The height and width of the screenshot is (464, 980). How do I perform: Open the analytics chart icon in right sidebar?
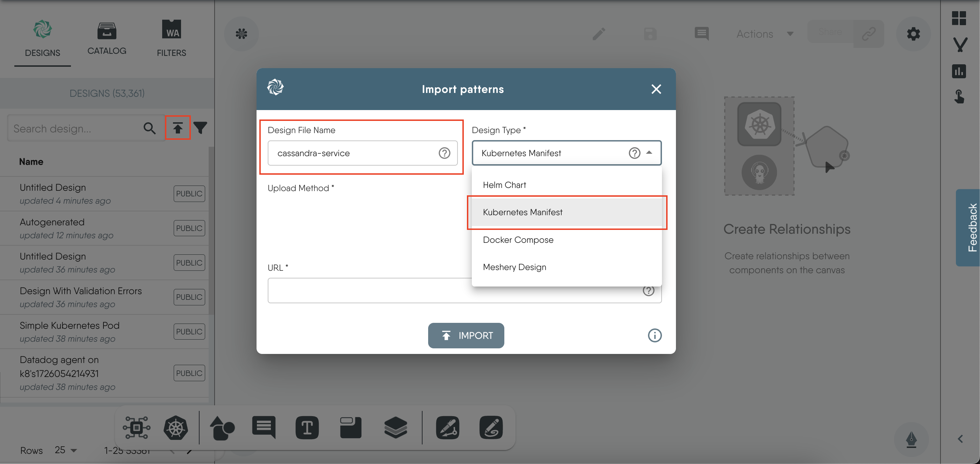click(x=959, y=71)
